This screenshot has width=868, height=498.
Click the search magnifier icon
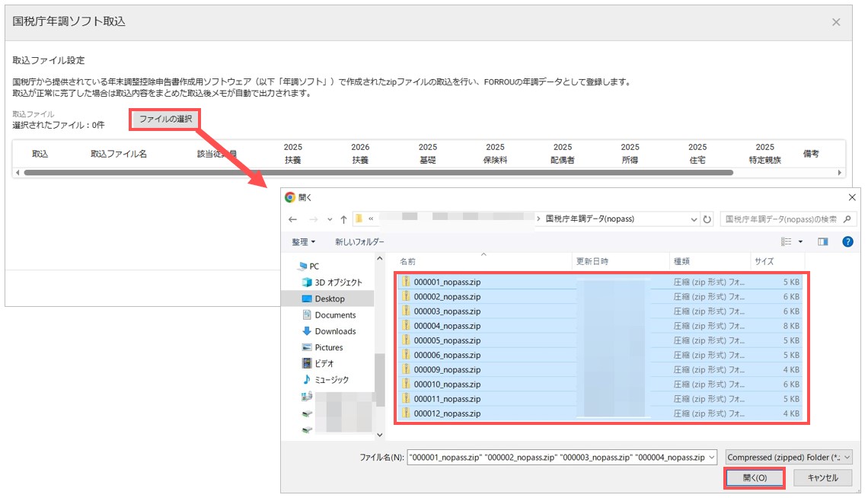[x=847, y=219]
